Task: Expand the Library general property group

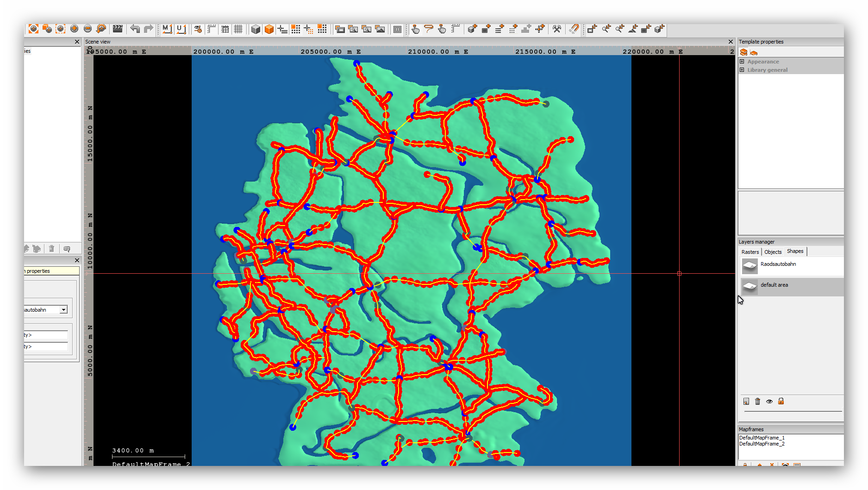Action: [x=742, y=70]
